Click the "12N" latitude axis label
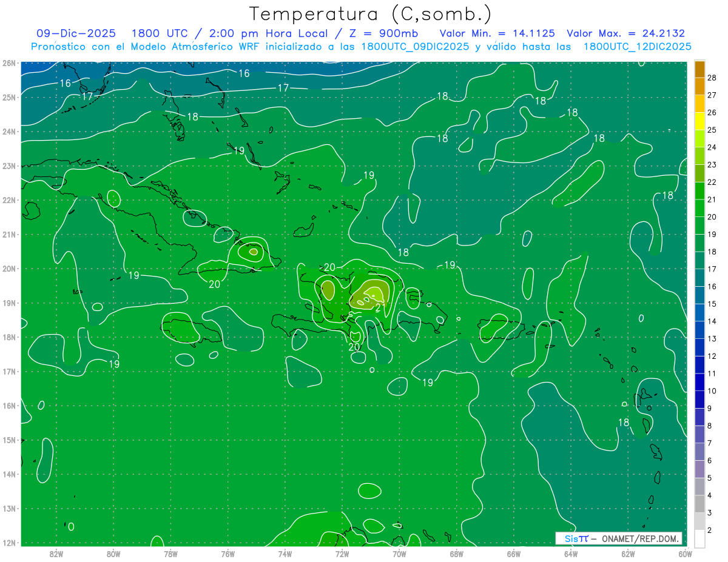 click(x=9, y=543)
